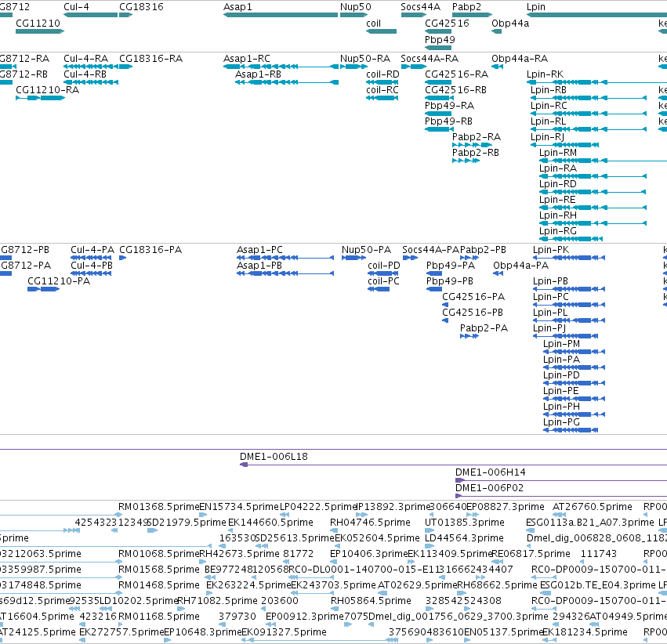
Task: Select the CG11210 gene annotation
Action: pos(39,31)
